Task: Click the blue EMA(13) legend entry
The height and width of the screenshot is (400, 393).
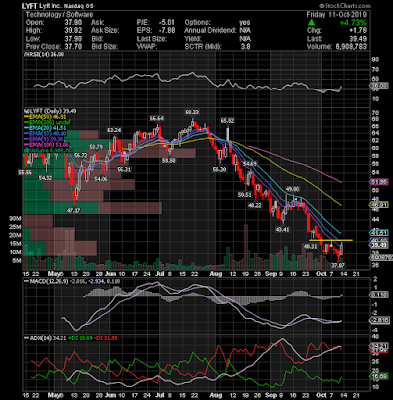Action: [45, 133]
